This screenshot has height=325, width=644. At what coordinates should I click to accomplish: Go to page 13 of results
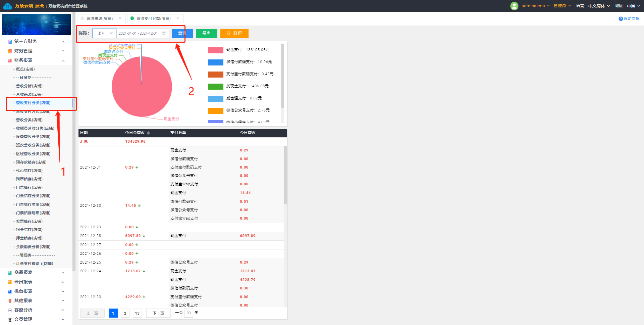coord(137,313)
